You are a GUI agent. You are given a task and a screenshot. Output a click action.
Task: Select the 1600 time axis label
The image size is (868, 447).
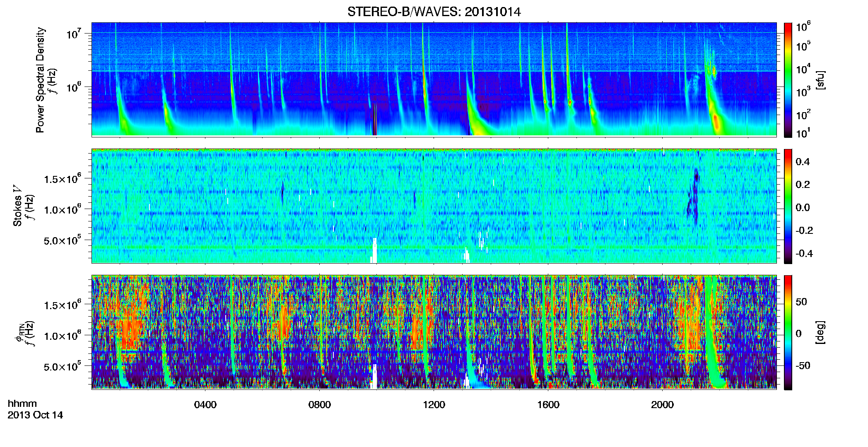pyautogui.click(x=548, y=405)
